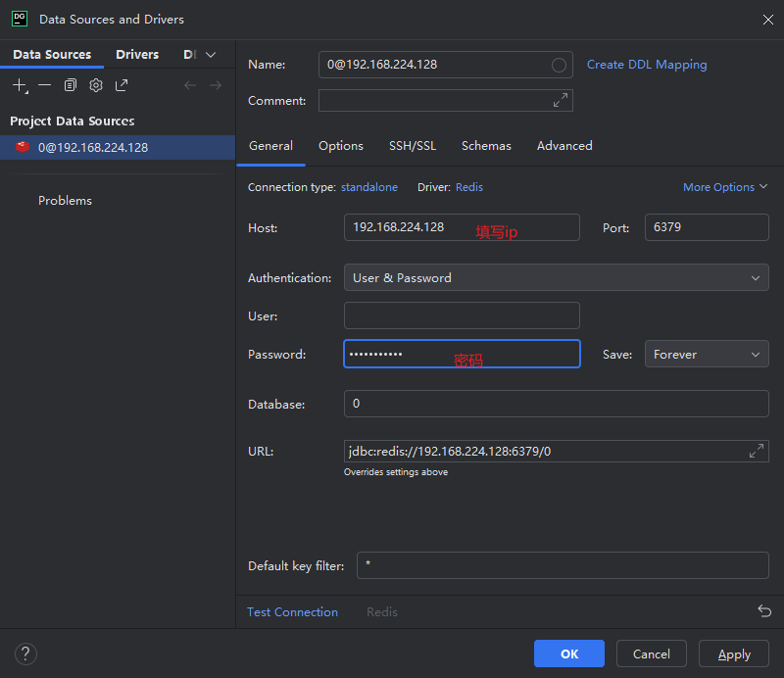Click the Redis driver link
The width and height of the screenshot is (784, 678).
469,187
